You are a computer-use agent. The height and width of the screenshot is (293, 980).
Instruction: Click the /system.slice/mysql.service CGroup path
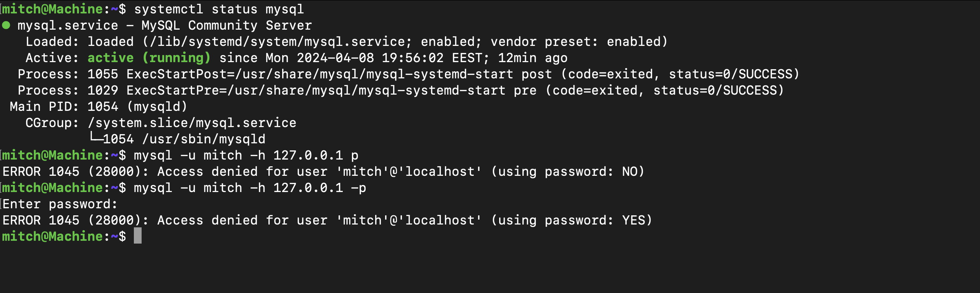pos(192,123)
